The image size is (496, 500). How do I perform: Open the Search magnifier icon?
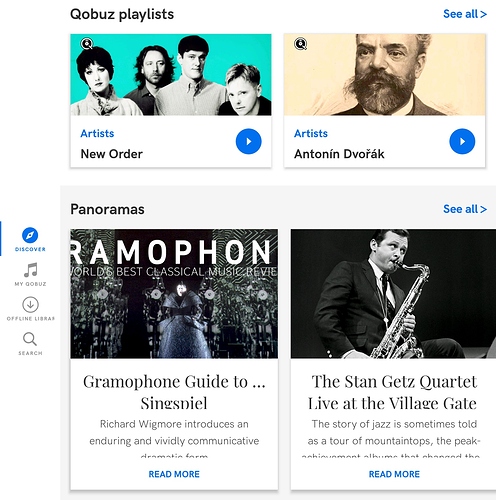click(30, 339)
